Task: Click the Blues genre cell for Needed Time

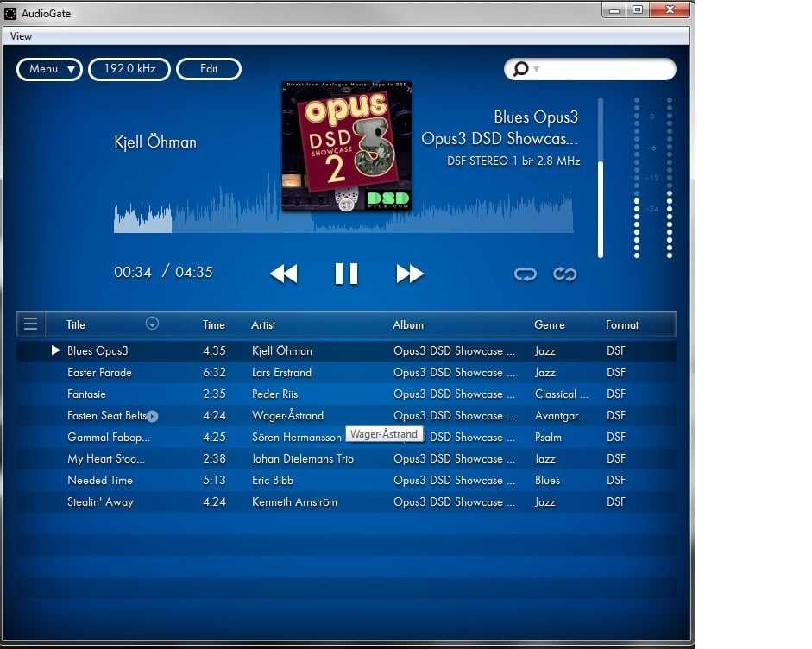Action: (x=547, y=480)
